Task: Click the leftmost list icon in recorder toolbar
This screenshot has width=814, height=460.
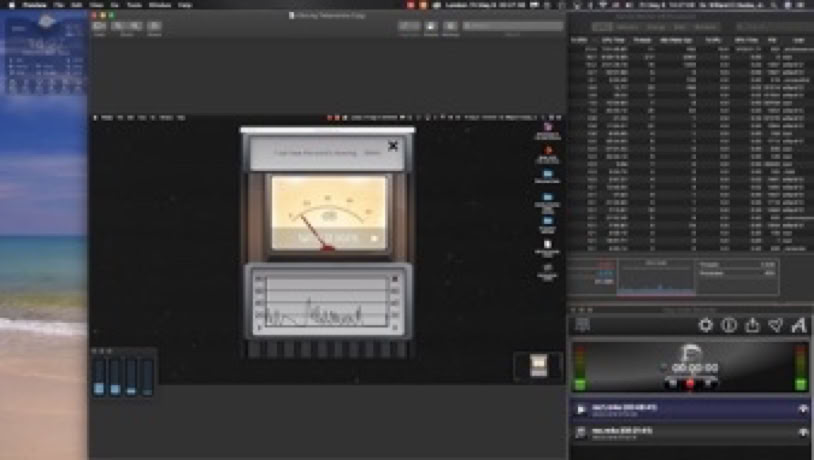Action: tap(581, 325)
